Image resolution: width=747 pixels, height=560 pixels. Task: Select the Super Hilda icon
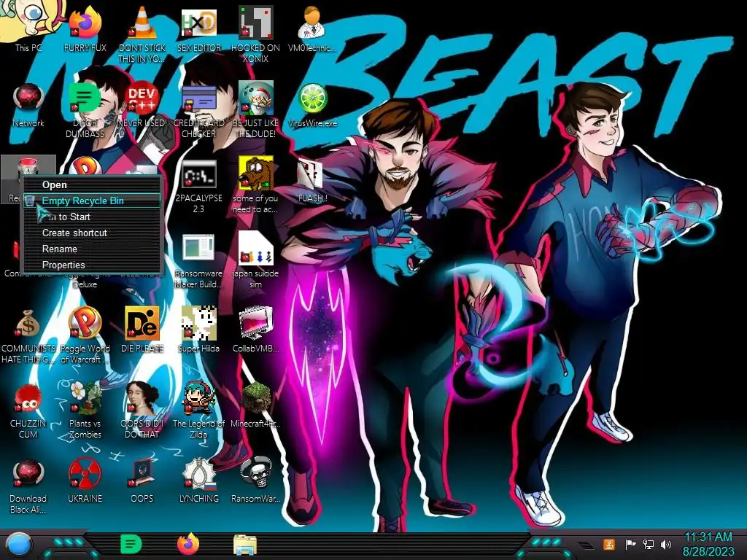click(x=199, y=330)
